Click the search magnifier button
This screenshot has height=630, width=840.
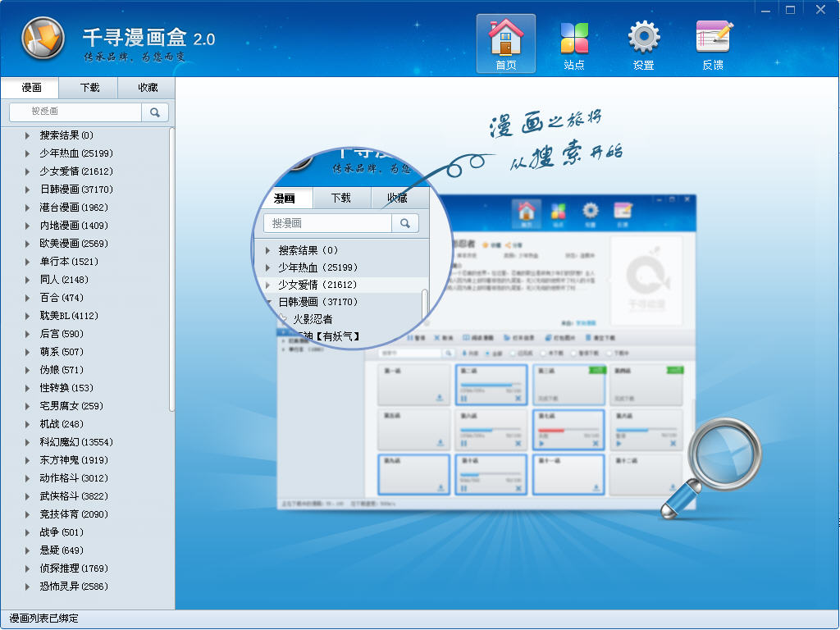coord(155,112)
